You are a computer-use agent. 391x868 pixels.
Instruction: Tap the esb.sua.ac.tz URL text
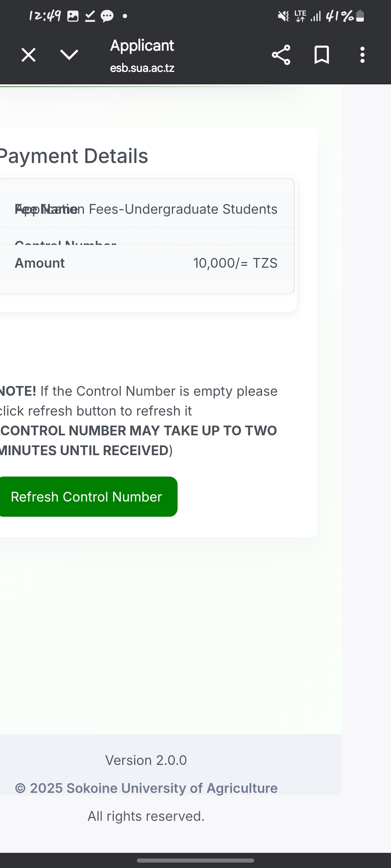click(142, 68)
